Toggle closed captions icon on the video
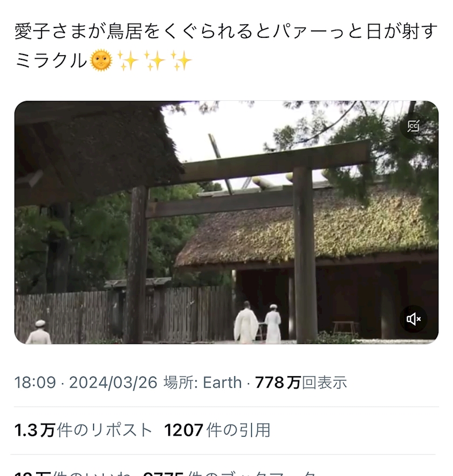This screenshot has height=476, width=453. click(413, 126)
